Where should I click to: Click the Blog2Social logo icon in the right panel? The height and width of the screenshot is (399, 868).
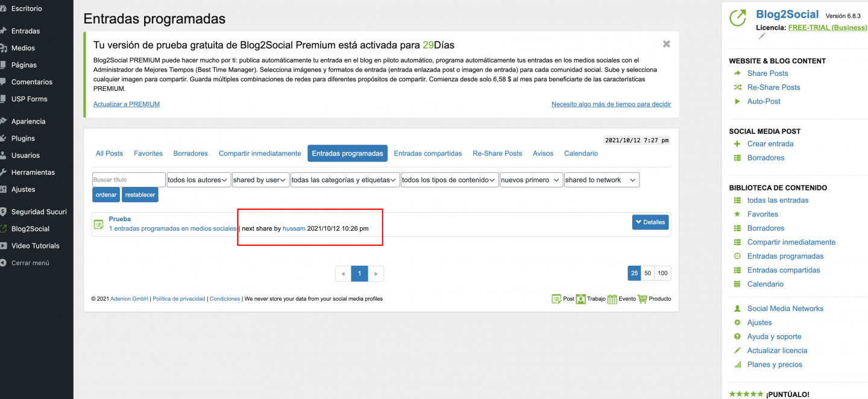738,18
